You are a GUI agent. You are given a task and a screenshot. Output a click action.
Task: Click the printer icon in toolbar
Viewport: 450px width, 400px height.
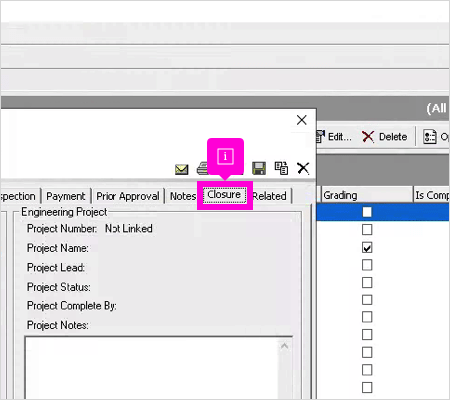(x=202, y=168)
